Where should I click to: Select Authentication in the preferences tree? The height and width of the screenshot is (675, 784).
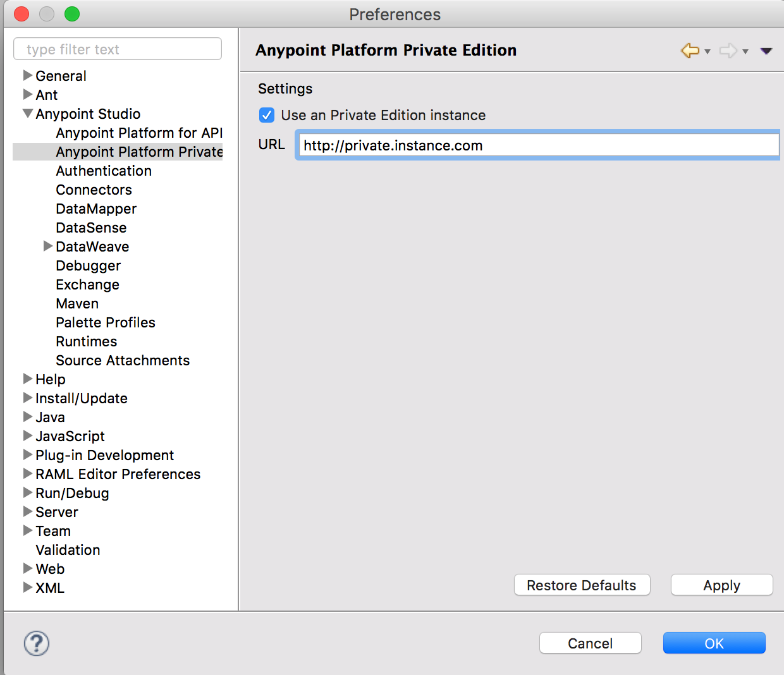[x=103, y=171]
